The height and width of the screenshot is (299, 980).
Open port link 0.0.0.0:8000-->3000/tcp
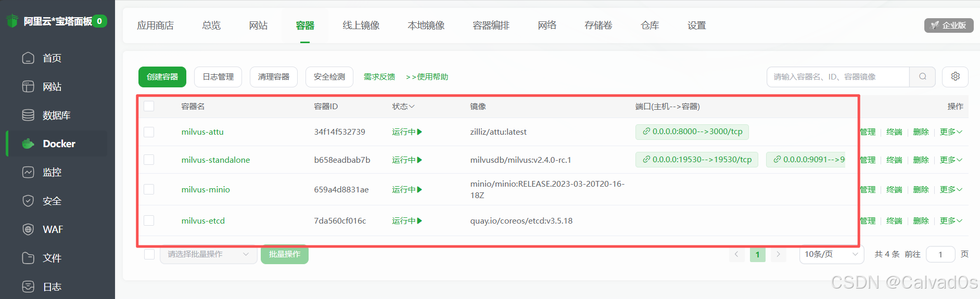[x=692, y=132]
